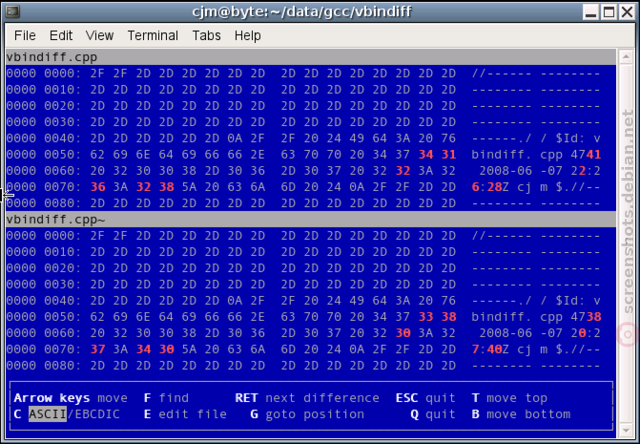The image size is (640, 444).
Task: Open the Terminal menu
Action: tap(153, 36)
